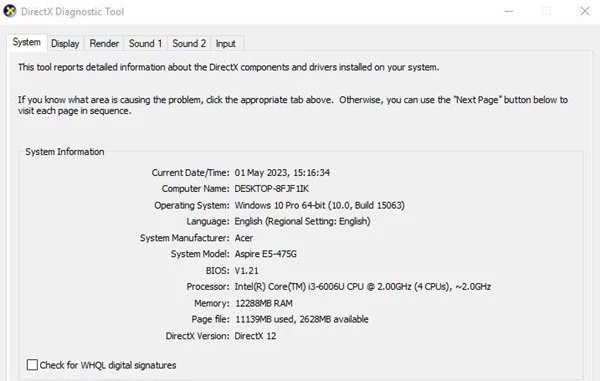Click the DirectX Version value
Image resolution: width=600 pixels, height=381 pixels.
tap(255, 336)
